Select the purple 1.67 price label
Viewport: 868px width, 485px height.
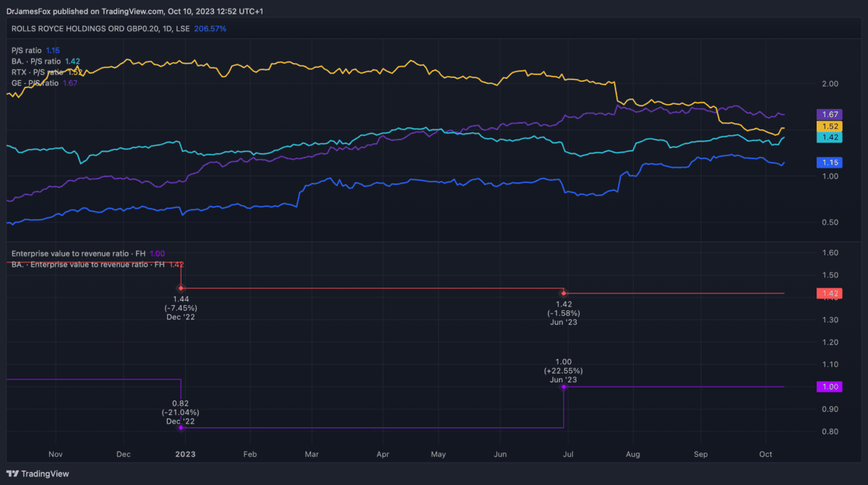tap(830, 114)
